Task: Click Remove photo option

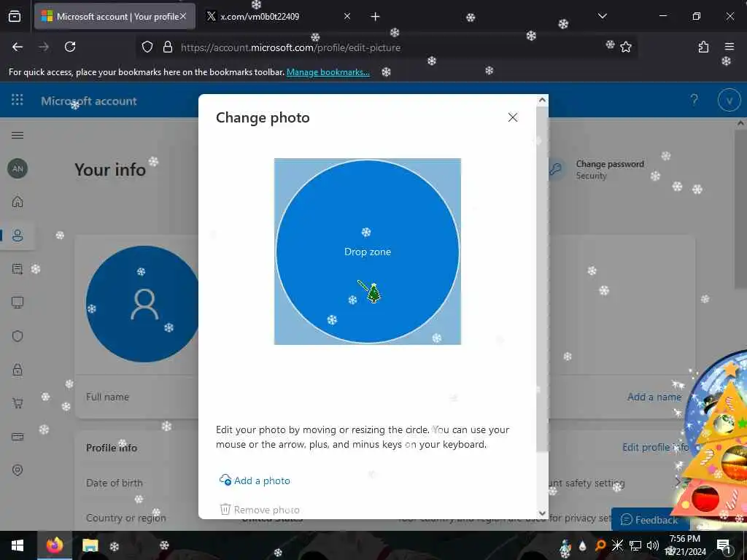Action: tap(260, 510)
